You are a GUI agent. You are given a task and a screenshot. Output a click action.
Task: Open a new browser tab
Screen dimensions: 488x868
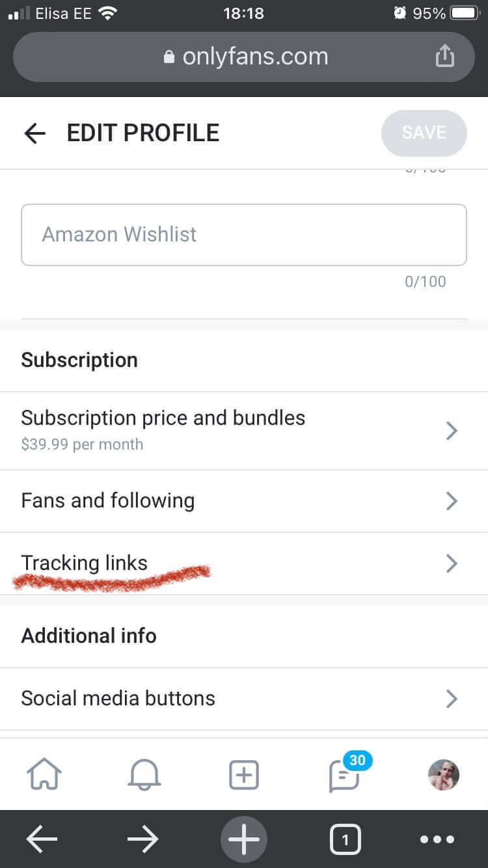[244, 840]
